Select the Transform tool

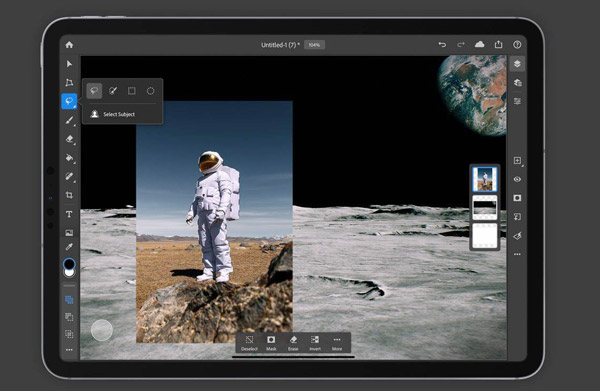tap(69, 82)
